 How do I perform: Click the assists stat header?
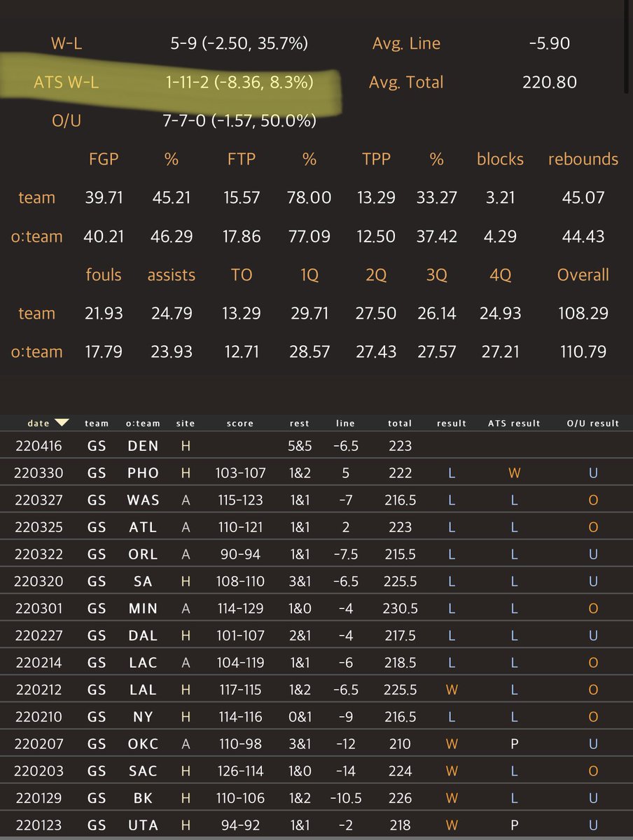[x=172, y=275]
